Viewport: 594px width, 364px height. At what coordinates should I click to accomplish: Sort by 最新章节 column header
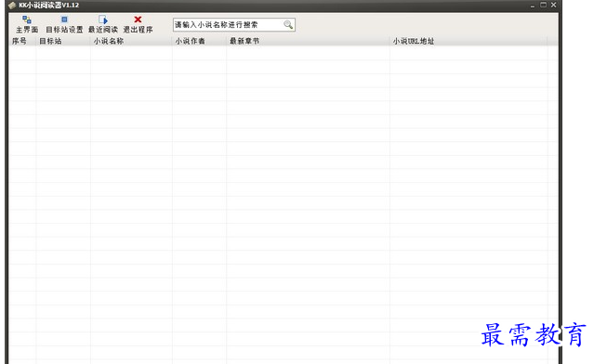[308, 41]
